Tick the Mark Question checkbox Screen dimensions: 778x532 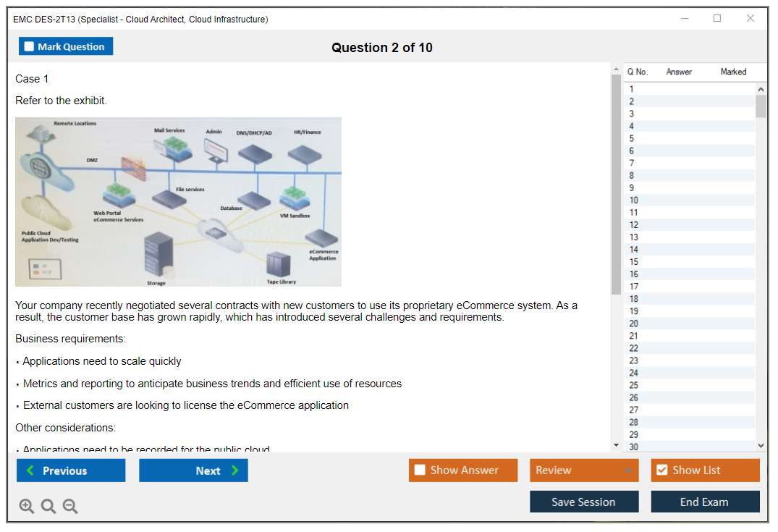(x=29, y=47)
